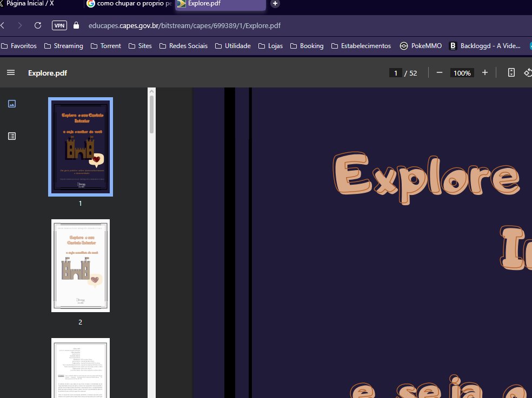This screenshot has height=398, width=532.
Task: Open the Redes Sociais bookmarks folder
Action: point(184,46)
